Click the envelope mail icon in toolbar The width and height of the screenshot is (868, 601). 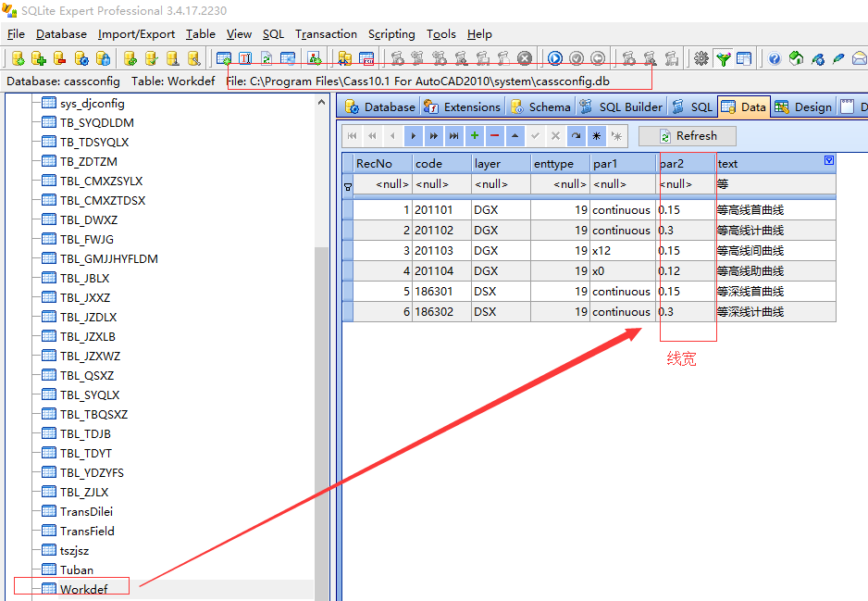859,58
